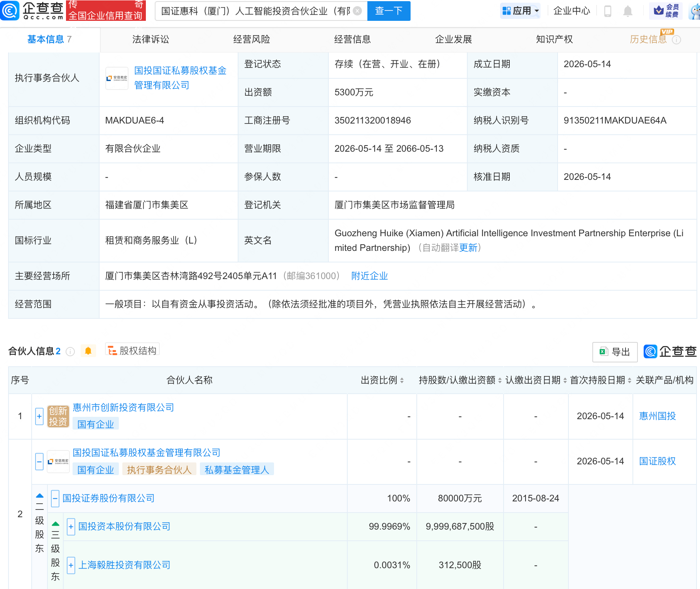
Task: Switch to the 知识产权 tab
Action: coord(554,39)
